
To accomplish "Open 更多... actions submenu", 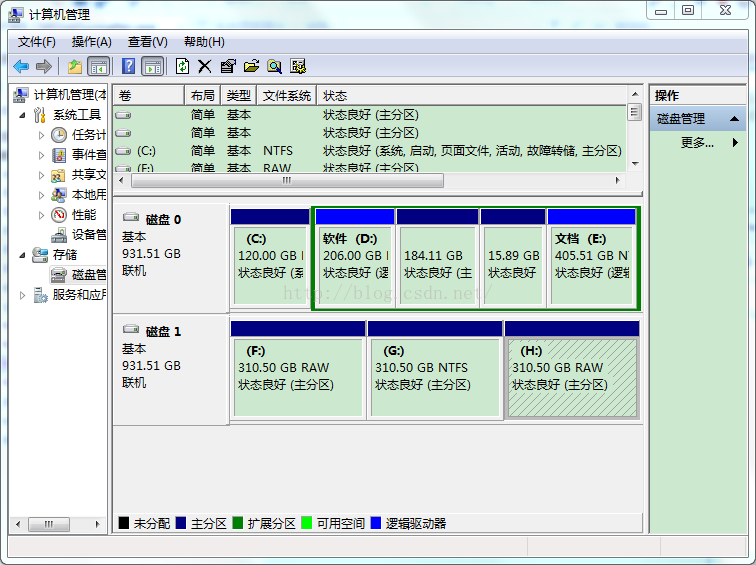I will [x=697, y=142].
